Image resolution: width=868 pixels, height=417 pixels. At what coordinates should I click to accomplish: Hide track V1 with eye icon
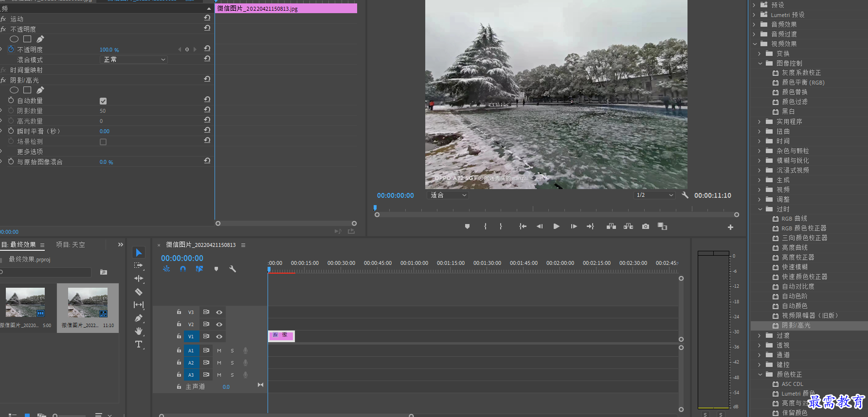[219, 336]
